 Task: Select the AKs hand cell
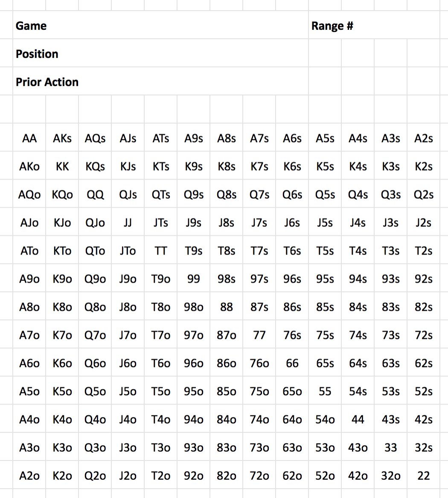[62, 139]
